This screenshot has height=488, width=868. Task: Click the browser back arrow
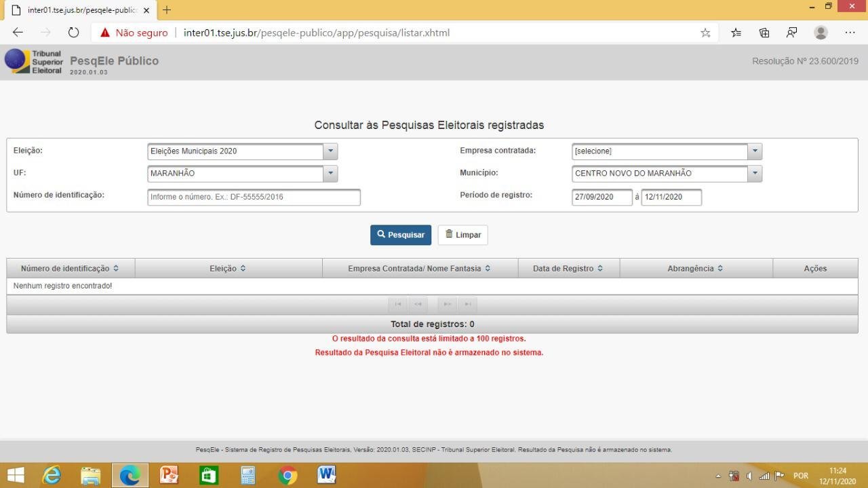pyautogui.click(x=18, y=33)
